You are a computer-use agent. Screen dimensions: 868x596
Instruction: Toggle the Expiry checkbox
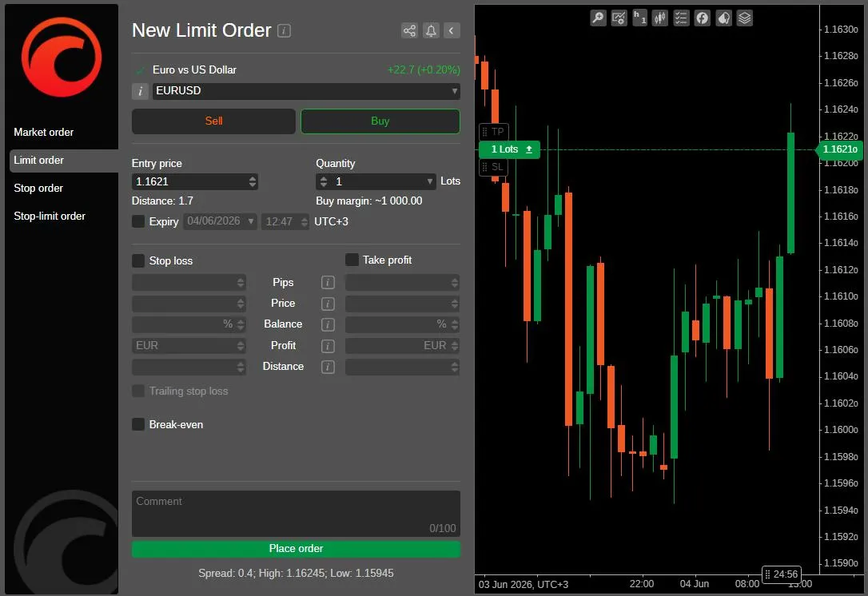138,221
